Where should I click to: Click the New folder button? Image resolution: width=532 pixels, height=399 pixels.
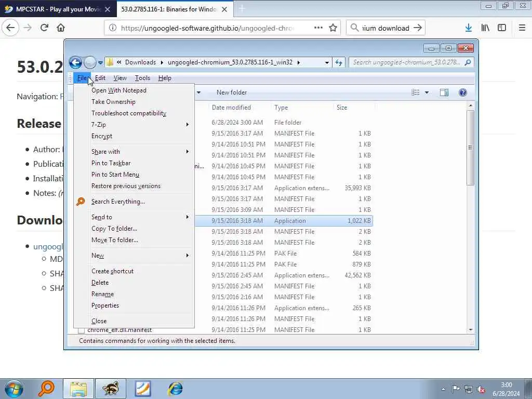point(232,92)
